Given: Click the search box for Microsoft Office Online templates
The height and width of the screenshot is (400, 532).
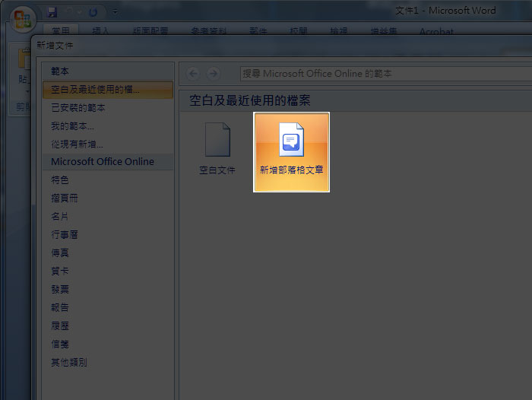Looking at the screenshot, I should click(386, 74).
